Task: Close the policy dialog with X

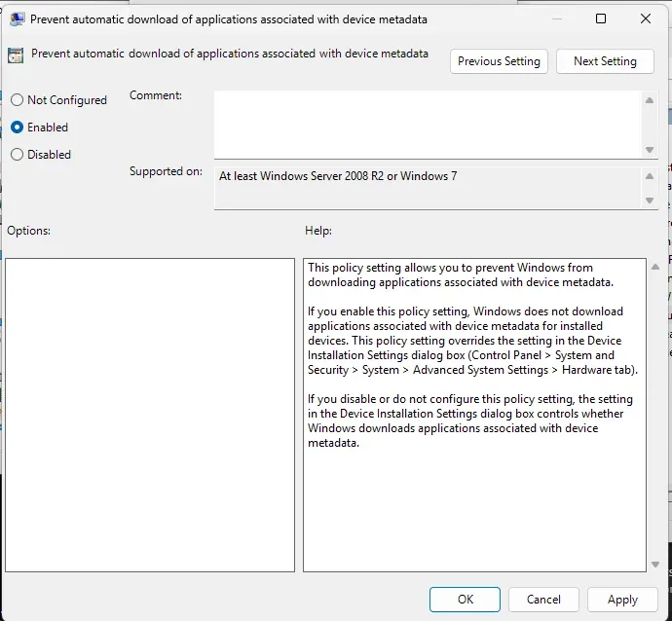Action: tap(646, 18)
